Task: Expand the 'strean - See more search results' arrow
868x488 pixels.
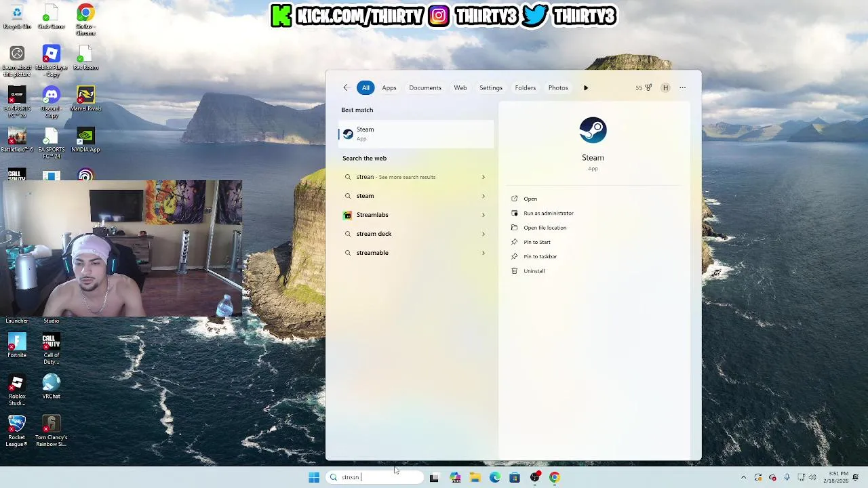Action: (x=484, y=177)
